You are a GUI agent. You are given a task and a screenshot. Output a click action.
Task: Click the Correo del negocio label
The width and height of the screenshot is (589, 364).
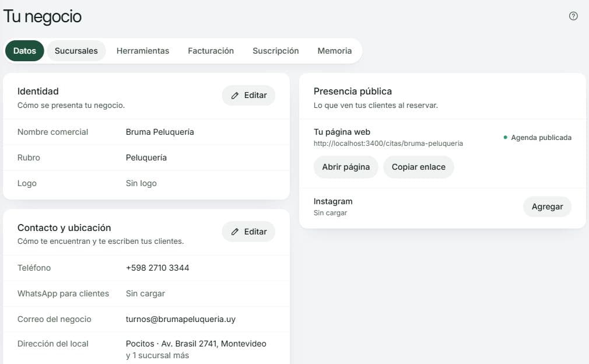[54, 319]
